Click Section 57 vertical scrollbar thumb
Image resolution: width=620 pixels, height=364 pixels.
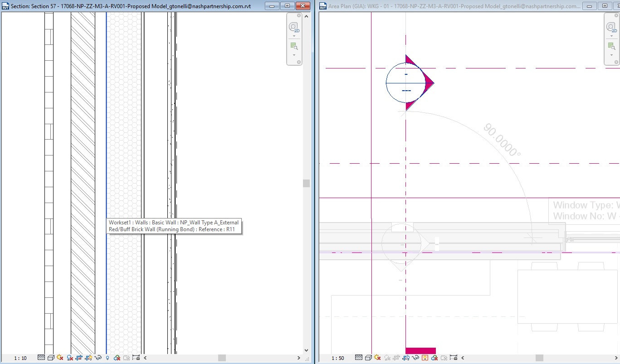click(306, 183)
